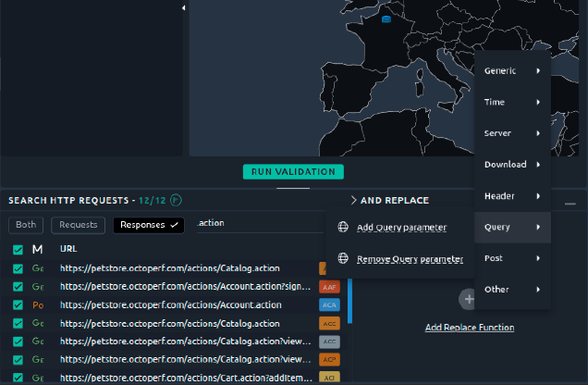Select the Responses filter toggle
This screenshot has width=588, height=385.
(x=149, y=225)
